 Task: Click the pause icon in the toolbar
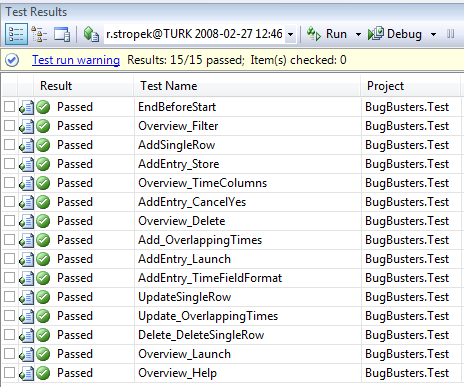pos(450,34)
